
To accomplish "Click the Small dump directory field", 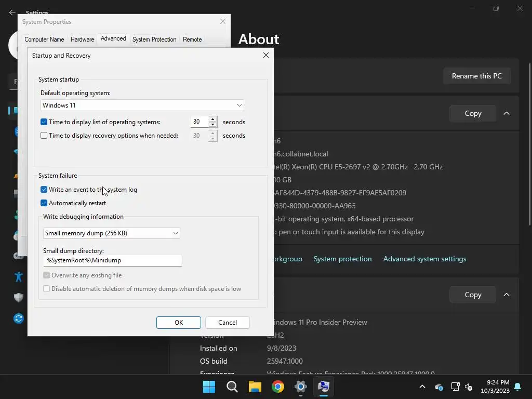I will pyautogui.click(x=112, y=260).
